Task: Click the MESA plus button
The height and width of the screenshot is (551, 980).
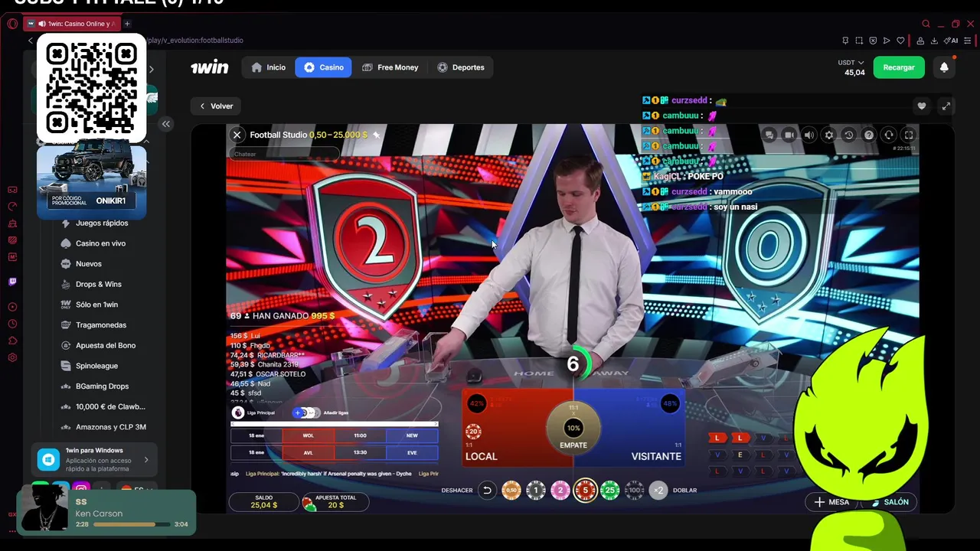Action: pos(831,502)
